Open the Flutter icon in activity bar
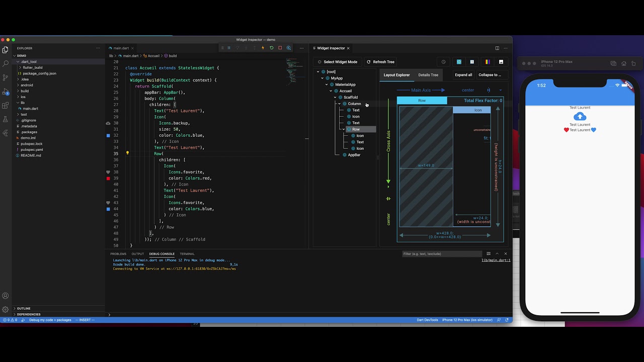This screenshot has width=644, height=362. pos(6,133)
